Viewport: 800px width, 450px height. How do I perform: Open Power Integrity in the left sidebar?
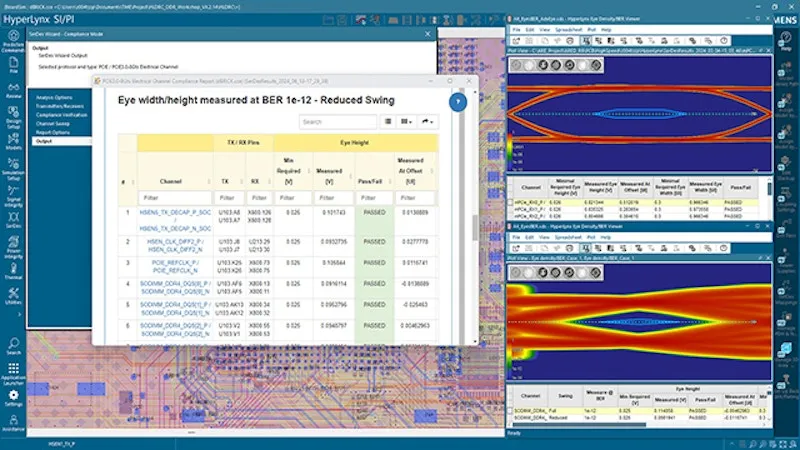pyautogui.click(x=13, y=247)
